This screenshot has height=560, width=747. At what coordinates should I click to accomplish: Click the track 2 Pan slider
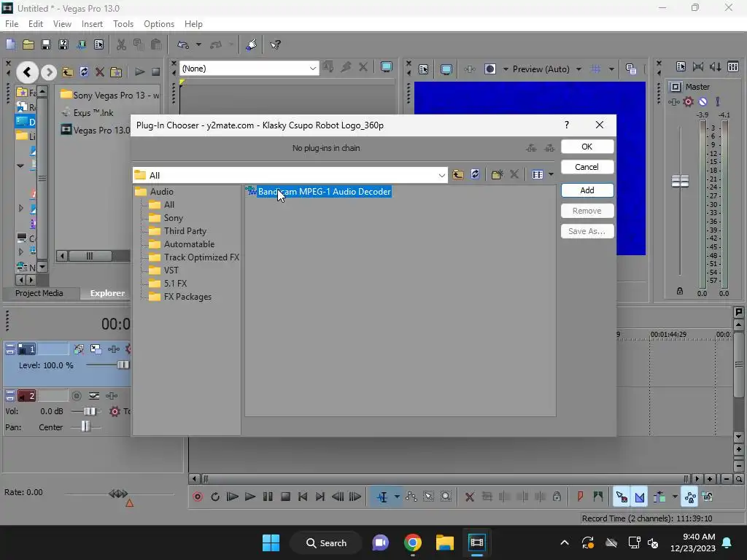[85, 426]
